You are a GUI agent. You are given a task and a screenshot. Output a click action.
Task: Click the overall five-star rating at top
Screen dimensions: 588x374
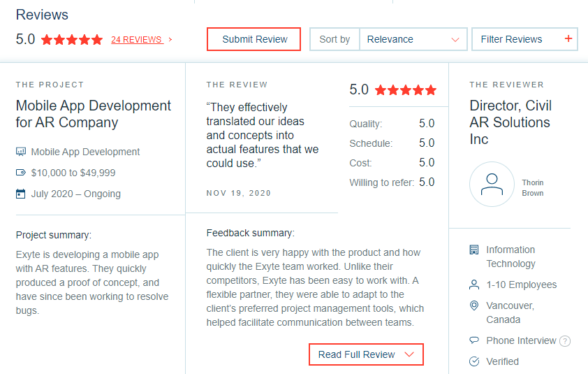[72, 39]
